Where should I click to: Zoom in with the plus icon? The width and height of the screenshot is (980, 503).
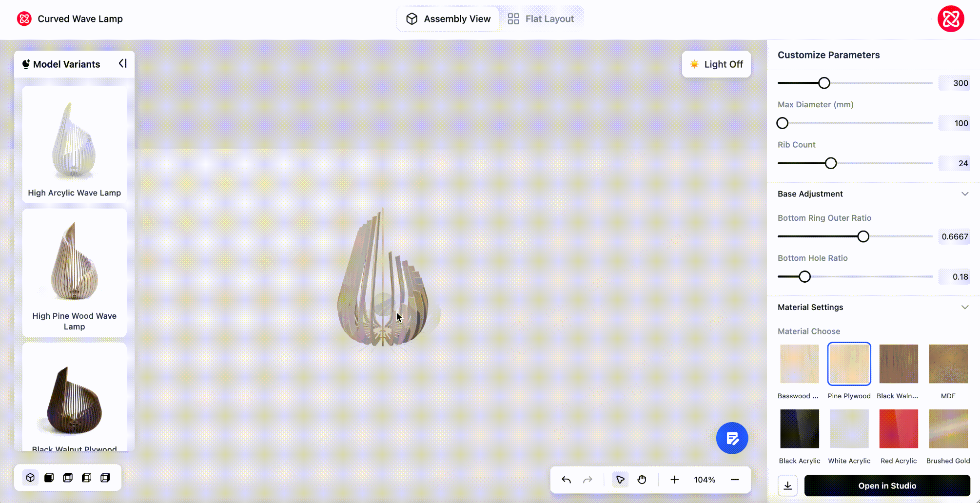click(674, 480)
